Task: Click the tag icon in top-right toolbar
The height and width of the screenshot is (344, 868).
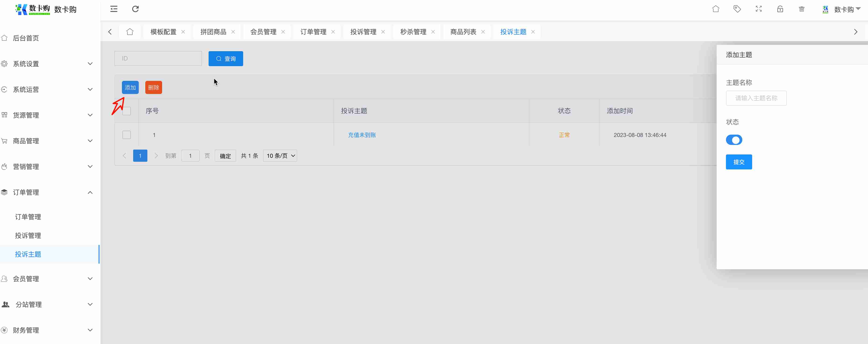Action: 737,9
